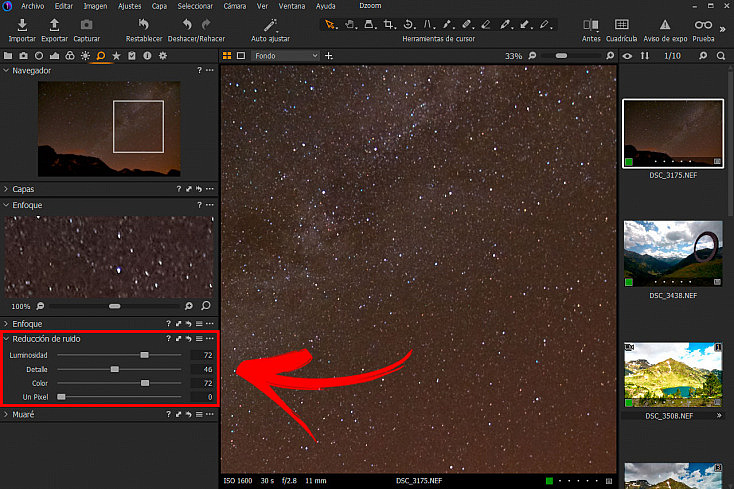Click the Capturar camera button
This screenshot has width=734, height=489.
coord(87,30)
